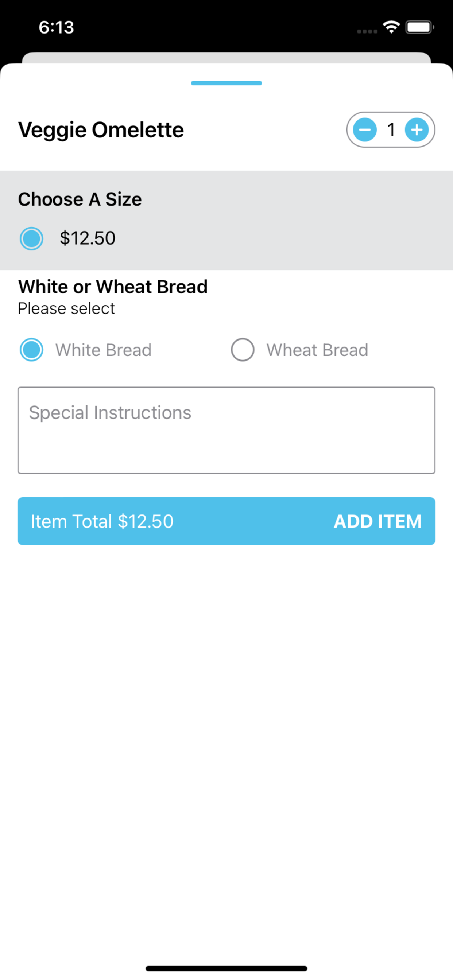Tap the Choose A Size heading
Image resolution: width=453 pixels, height=980 pixels.
(80, 199)
